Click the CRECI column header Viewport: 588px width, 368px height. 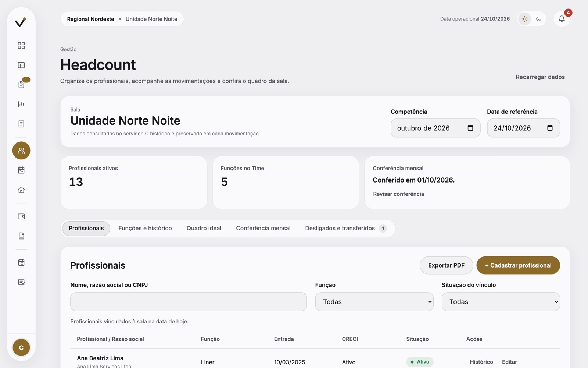coord(350,339)
